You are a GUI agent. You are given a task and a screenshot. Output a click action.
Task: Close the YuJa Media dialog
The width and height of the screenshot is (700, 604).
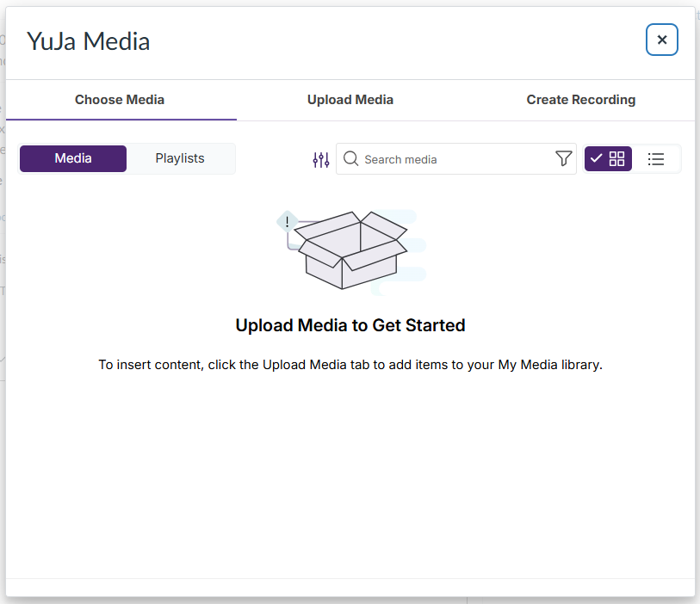(661, 40)
